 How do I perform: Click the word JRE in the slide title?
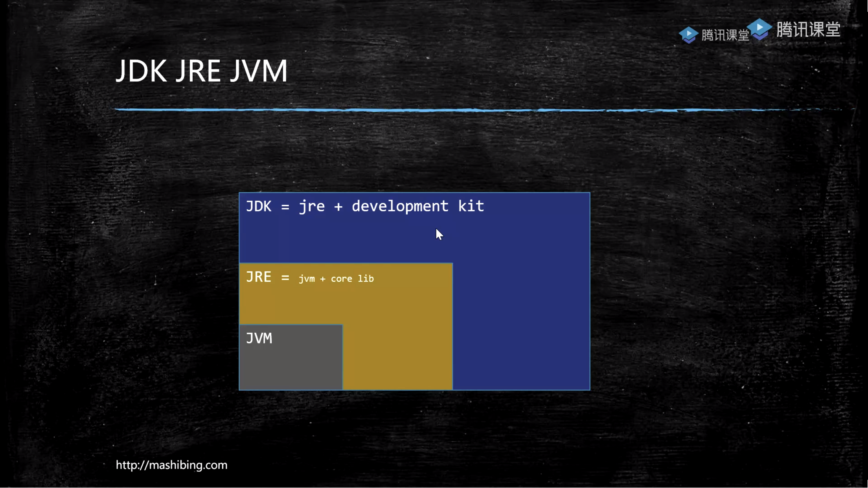(x=198, y=71)
